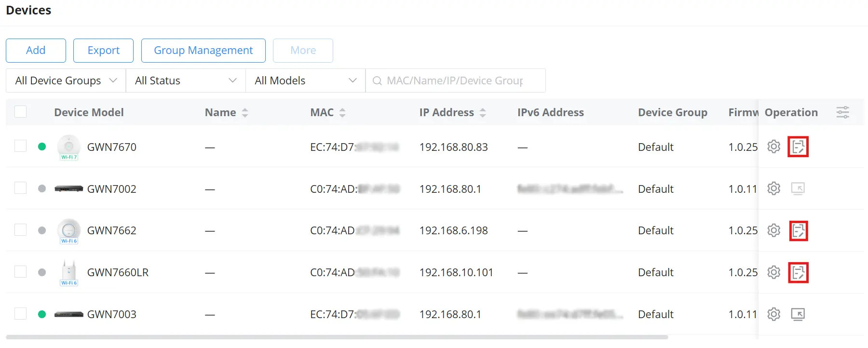Click configuration icon for GWN7660LR
868x348 pixels.
point(798,272)
